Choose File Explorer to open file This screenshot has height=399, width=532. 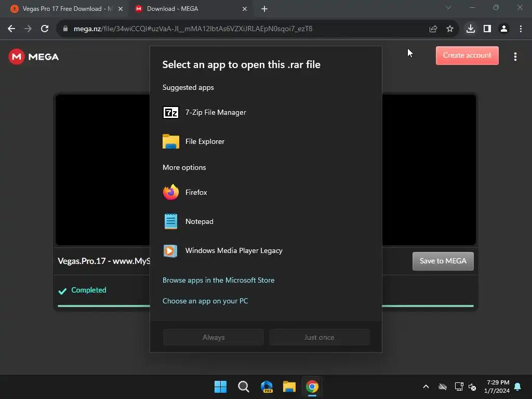[265, 141]
